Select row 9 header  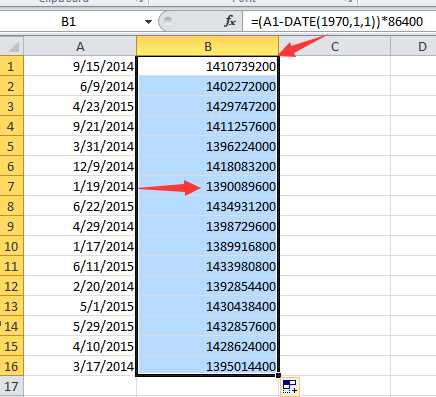pos(12,226)
